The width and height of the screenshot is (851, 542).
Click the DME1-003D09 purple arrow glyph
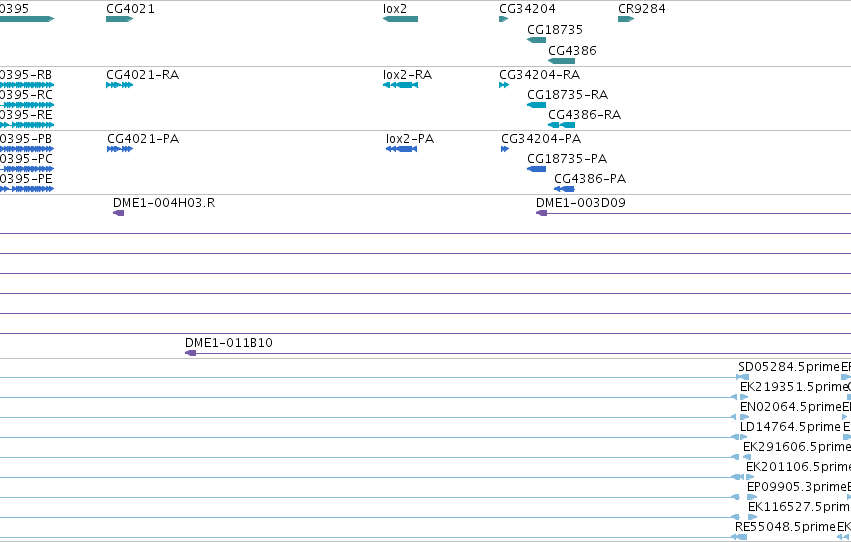(x=542, y=213)
